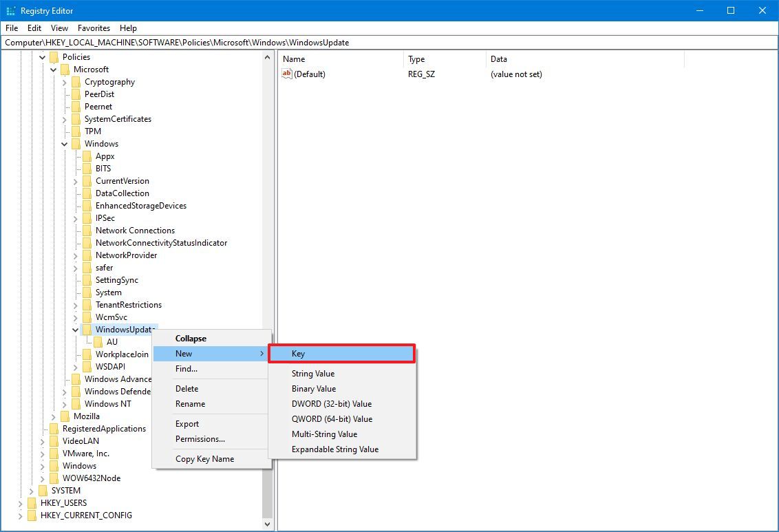
Task: Click the (Default) REG_SZ value icon
Action: [286, 74]
